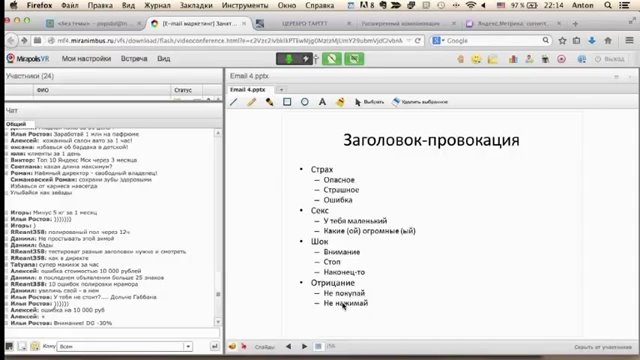Image resolution: width=640 pixels, height=360 pixels.
Task: Go to the next slide arrow
Action: coord(304,347)
